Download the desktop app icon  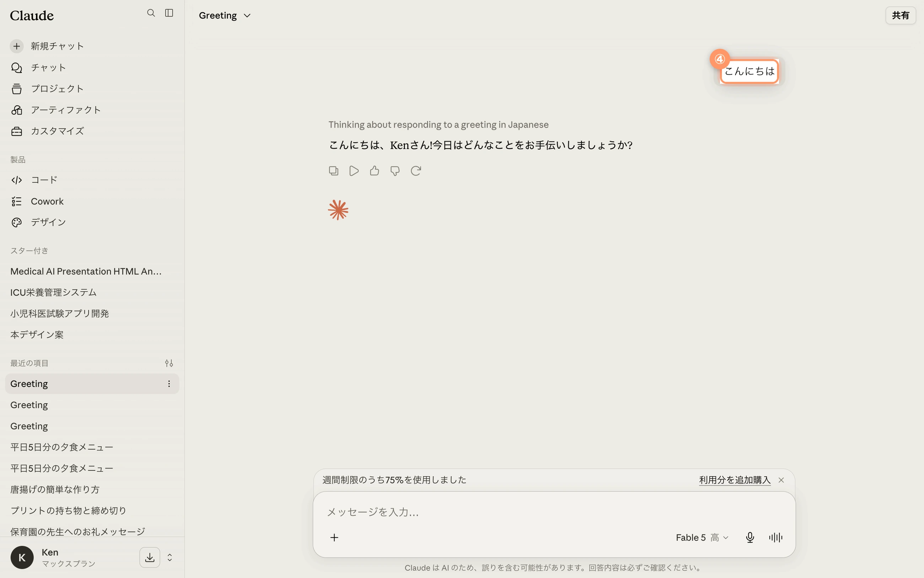pyautogui.click(x=150, y=558)
